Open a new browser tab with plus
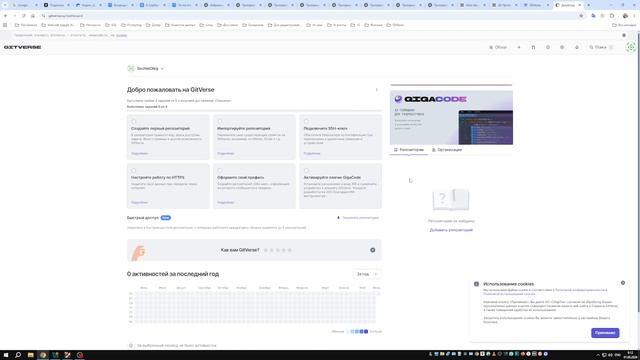640x360 pixels. pyautogui.click(x=588, y=5)
